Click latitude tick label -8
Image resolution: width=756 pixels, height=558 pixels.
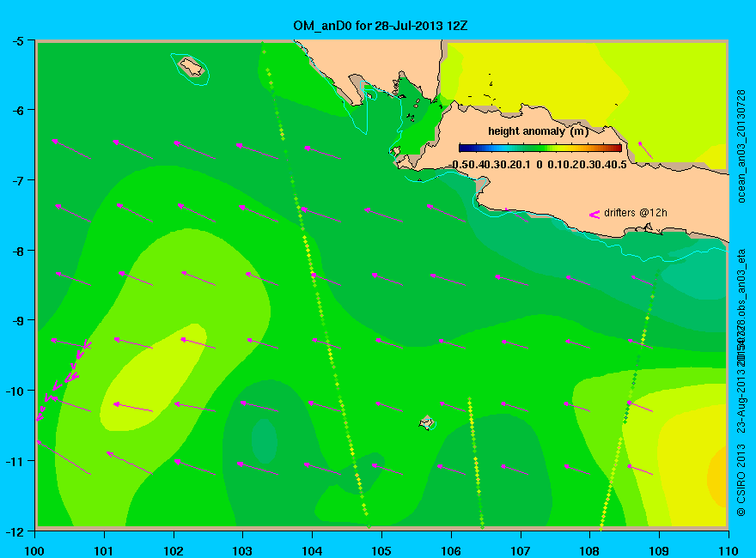tap(17, 251)
